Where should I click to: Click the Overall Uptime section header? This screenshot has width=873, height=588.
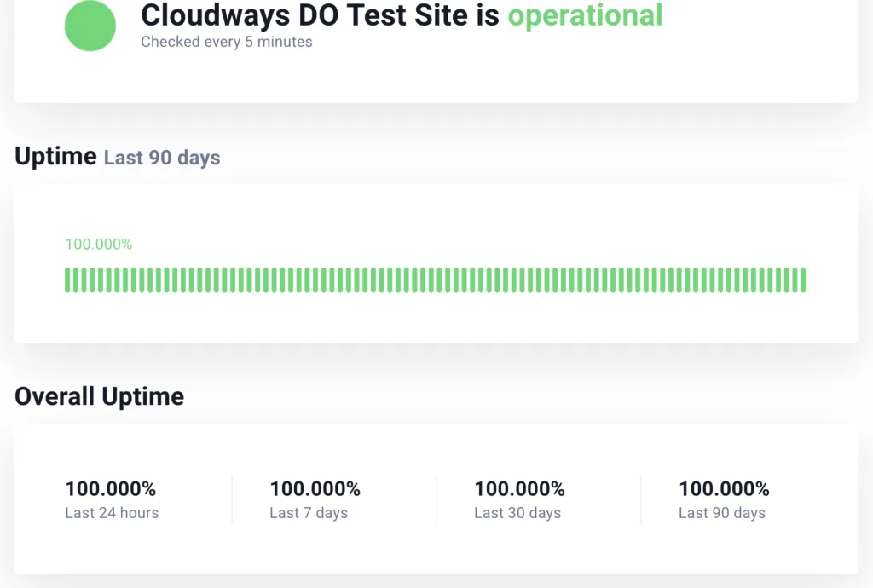(99, 395)
